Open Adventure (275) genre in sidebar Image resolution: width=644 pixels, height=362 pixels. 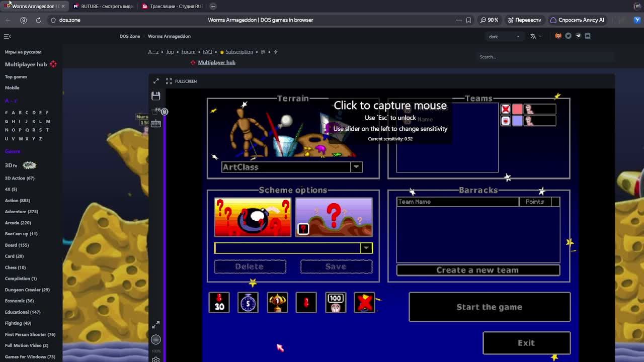click(22, 212)
